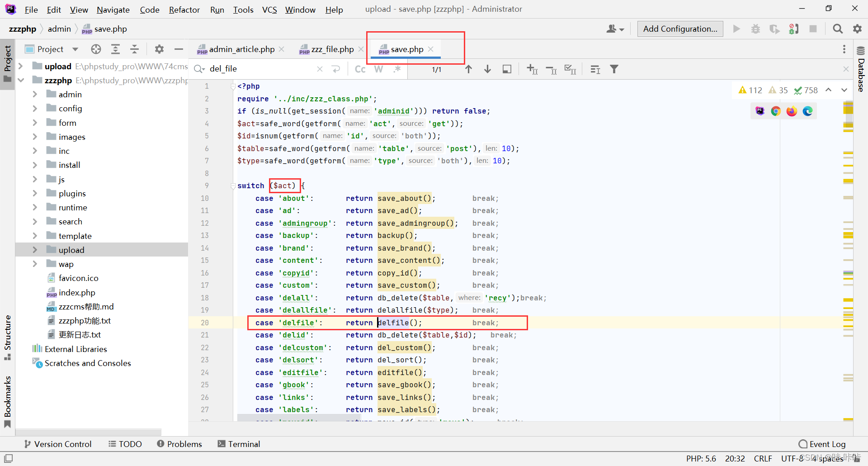Click Collapse All icon in Project panel
The width and height of the screenshot is (868, 466).
pos(134,49)
